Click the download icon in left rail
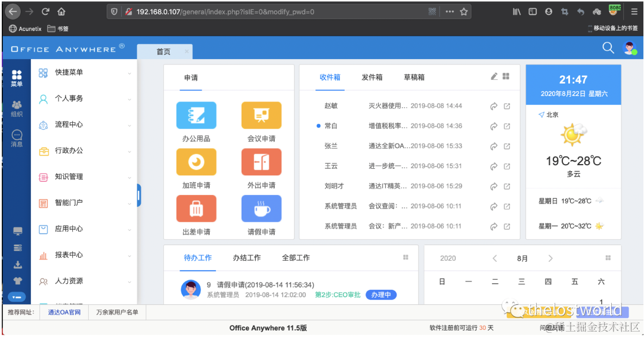This screenshot has width=644, height=337. pos(18,265)
